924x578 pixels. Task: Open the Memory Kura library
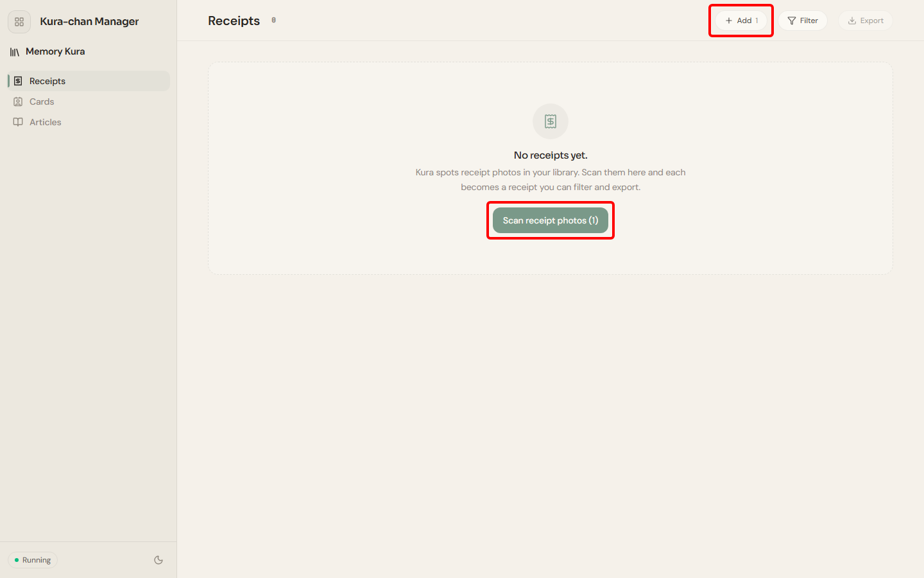pyautogui.click(x=47, y=51)
